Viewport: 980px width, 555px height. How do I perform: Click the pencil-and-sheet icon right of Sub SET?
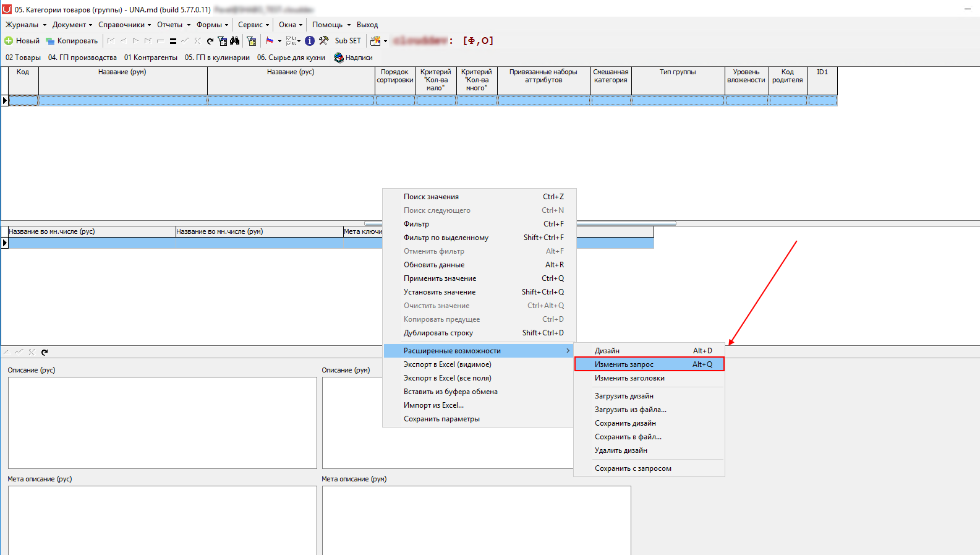click(375, 41)
